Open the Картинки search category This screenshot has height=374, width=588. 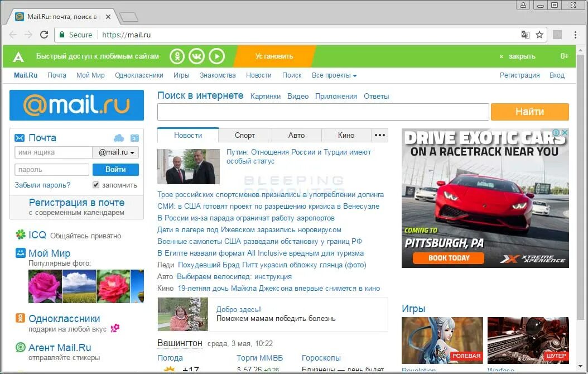coord(266,96)
